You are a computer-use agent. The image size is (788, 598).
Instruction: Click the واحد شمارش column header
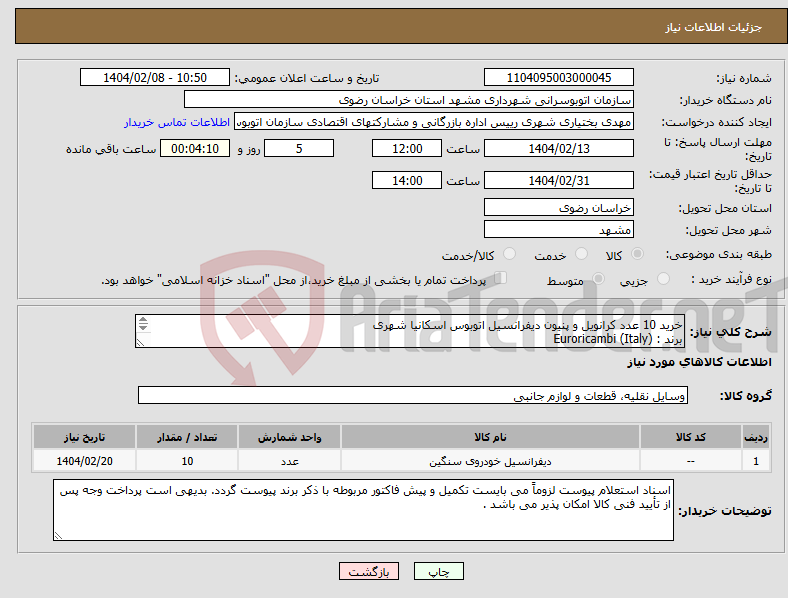coord(289,437)
